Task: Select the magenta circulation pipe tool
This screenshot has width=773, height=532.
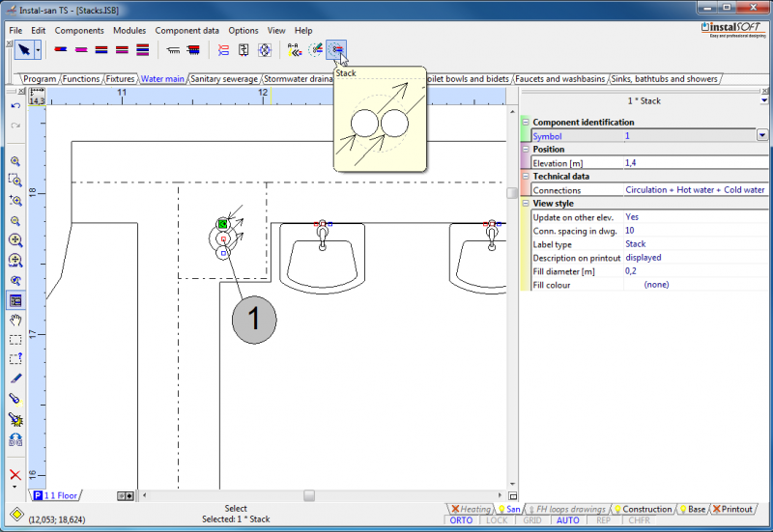Action: click(81, 50)
